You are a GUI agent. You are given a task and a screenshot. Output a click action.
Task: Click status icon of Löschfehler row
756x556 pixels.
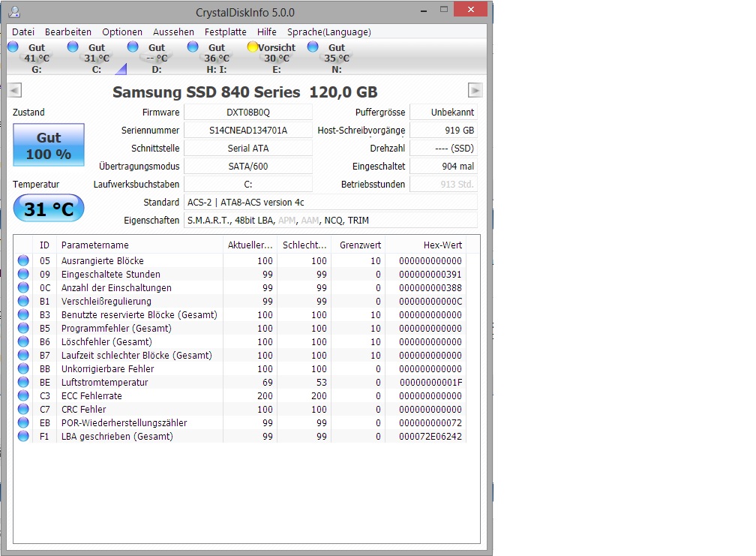(x=23, y=341)
